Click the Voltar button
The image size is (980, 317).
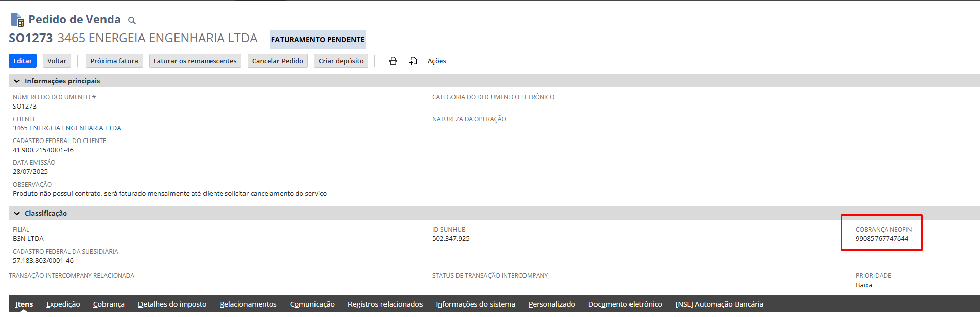pyautogui.click(x=57, y=61)
